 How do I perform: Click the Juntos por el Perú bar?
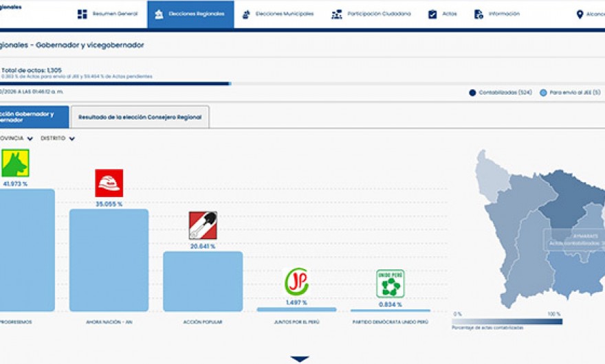[x=296, y=309]
